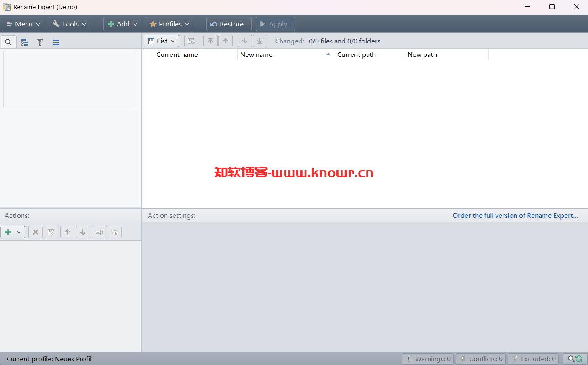
Task: Move the action down with arrow icon
Action: coord(83,232)
